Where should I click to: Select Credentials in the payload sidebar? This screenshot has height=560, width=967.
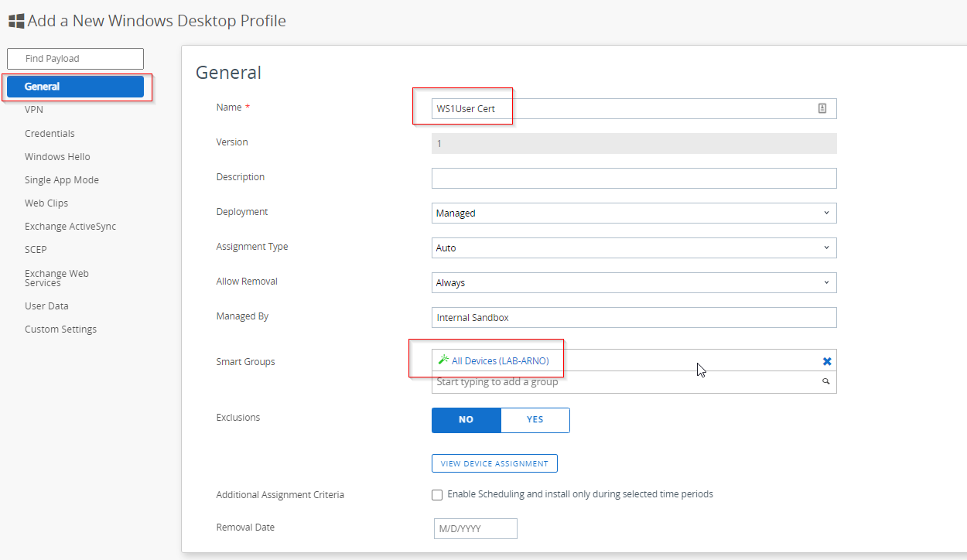(50, 133)
